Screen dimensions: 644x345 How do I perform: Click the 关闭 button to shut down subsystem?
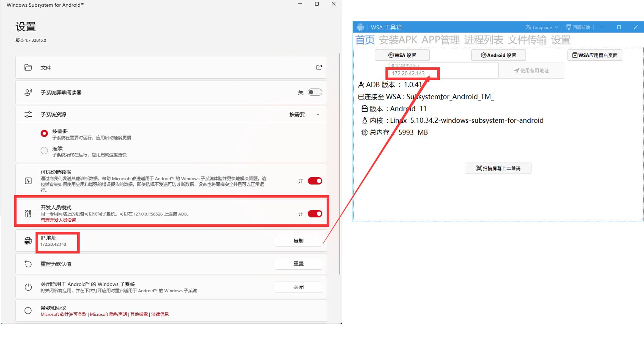tap(298, 287)
